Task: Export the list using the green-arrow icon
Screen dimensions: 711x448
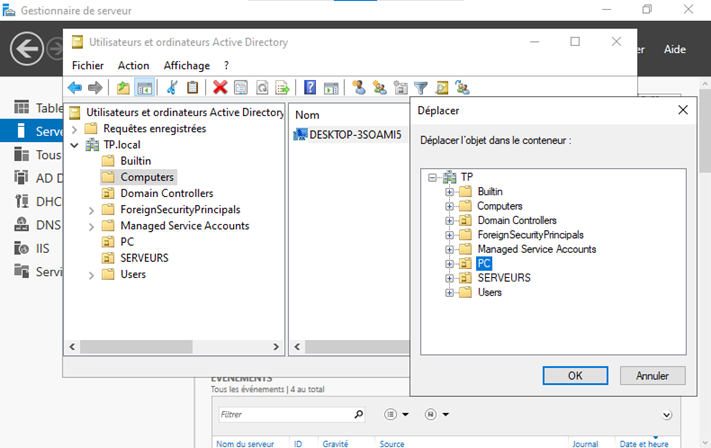Action: 282,87
